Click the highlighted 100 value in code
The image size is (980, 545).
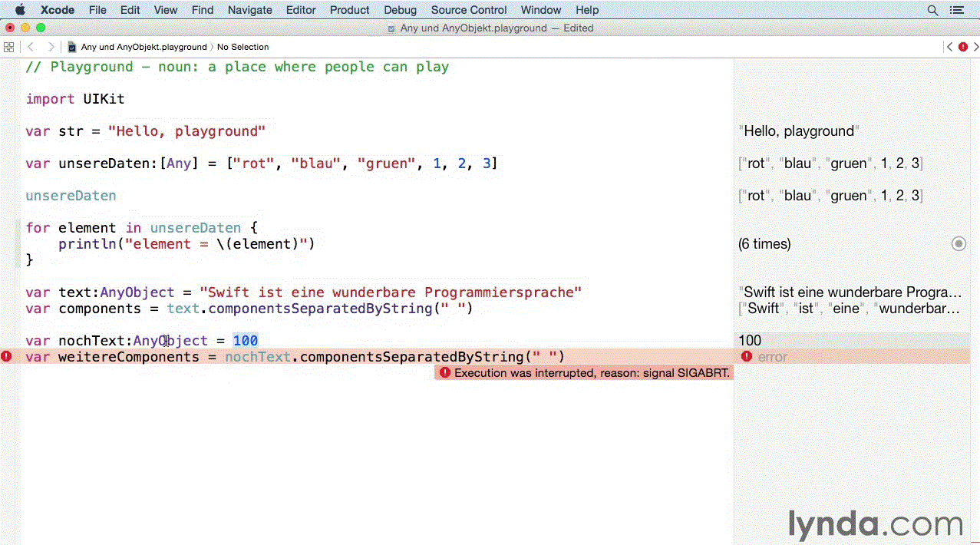(x=246, y=341)
